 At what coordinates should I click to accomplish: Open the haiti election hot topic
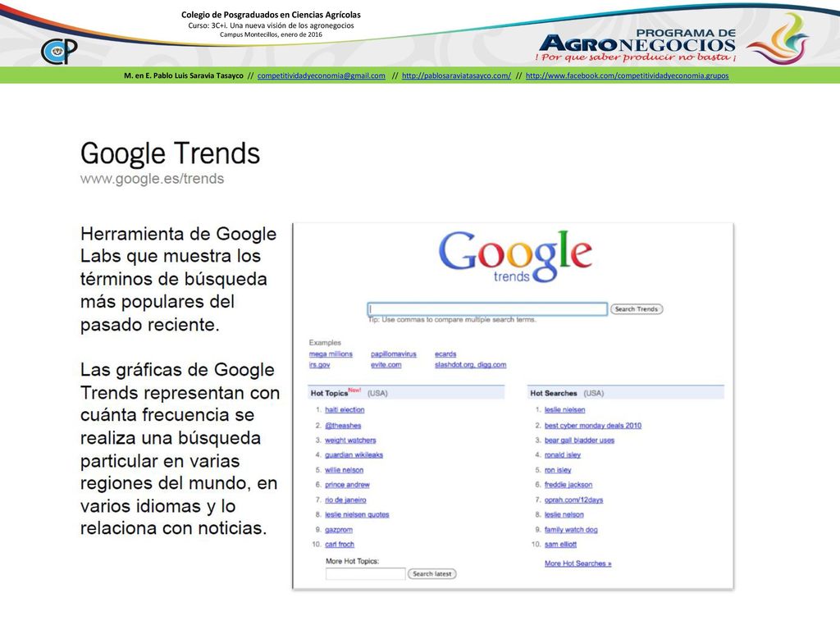pos(345,410)
